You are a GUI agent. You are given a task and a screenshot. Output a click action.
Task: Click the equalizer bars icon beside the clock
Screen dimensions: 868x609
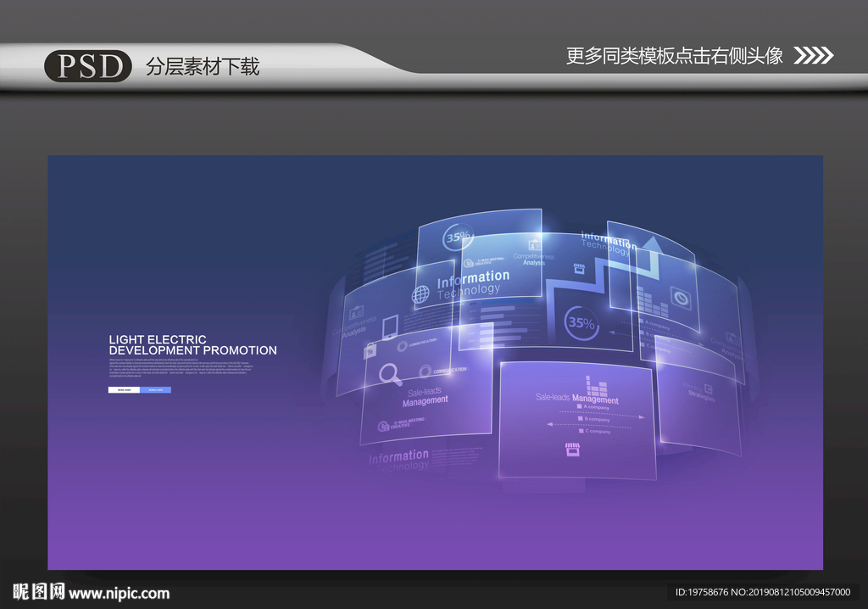tap(652, 301)
